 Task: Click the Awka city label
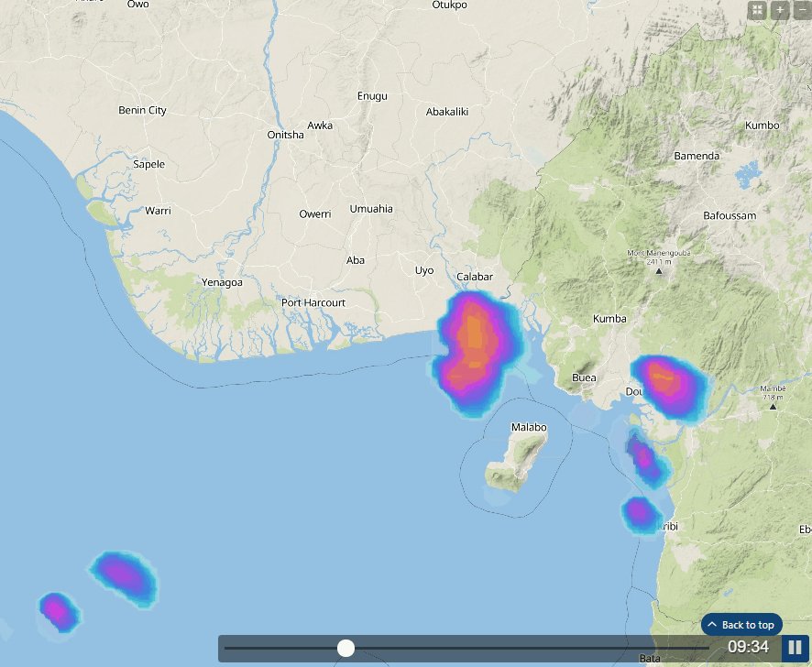point(320,126)
